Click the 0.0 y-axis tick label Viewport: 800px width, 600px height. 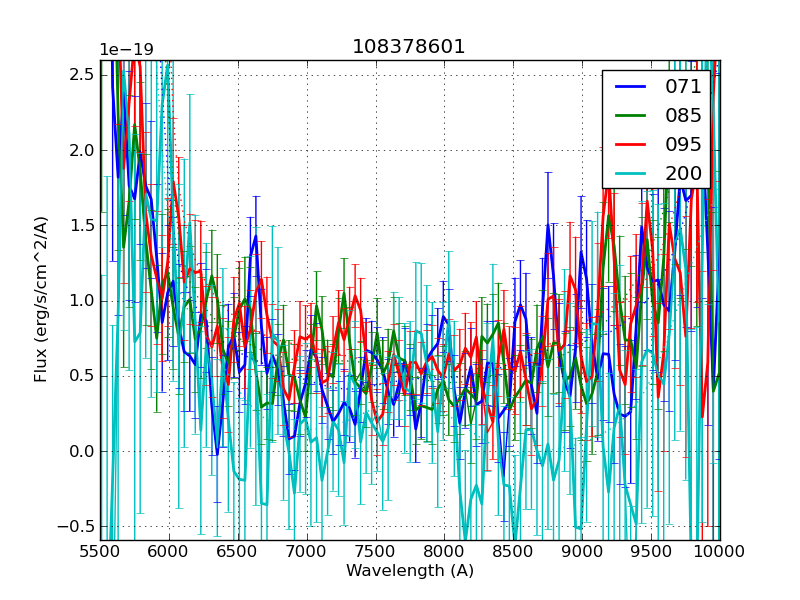coord(83,451)
